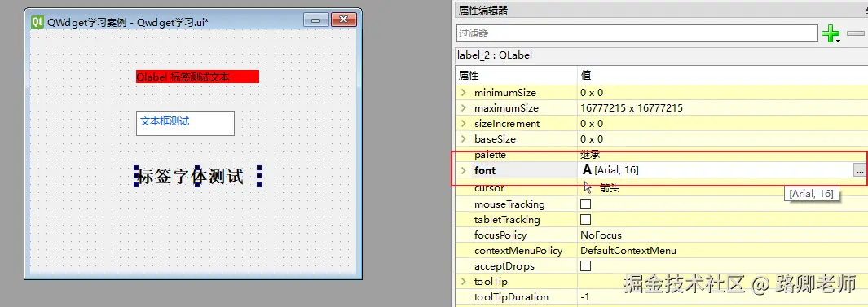This screenshot has height=307, width=868.
Task: Click the 继承 palette value
Action: (x=590, y=155)
